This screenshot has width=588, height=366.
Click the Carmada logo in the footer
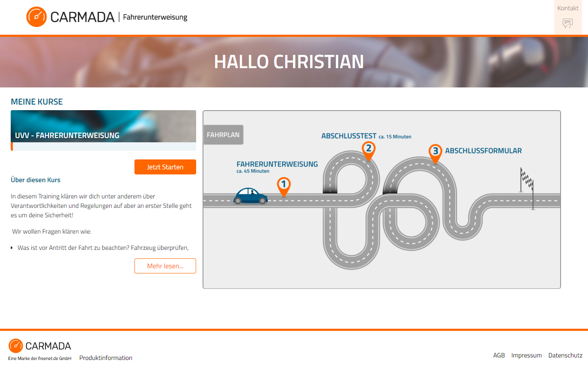pyautogui.click(x=40, y=346)
